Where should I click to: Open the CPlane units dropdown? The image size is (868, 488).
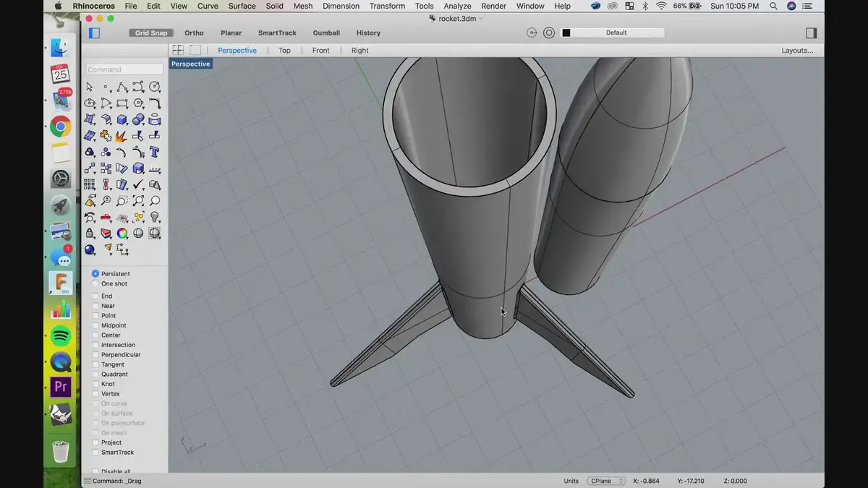click(x=606, y=481)
